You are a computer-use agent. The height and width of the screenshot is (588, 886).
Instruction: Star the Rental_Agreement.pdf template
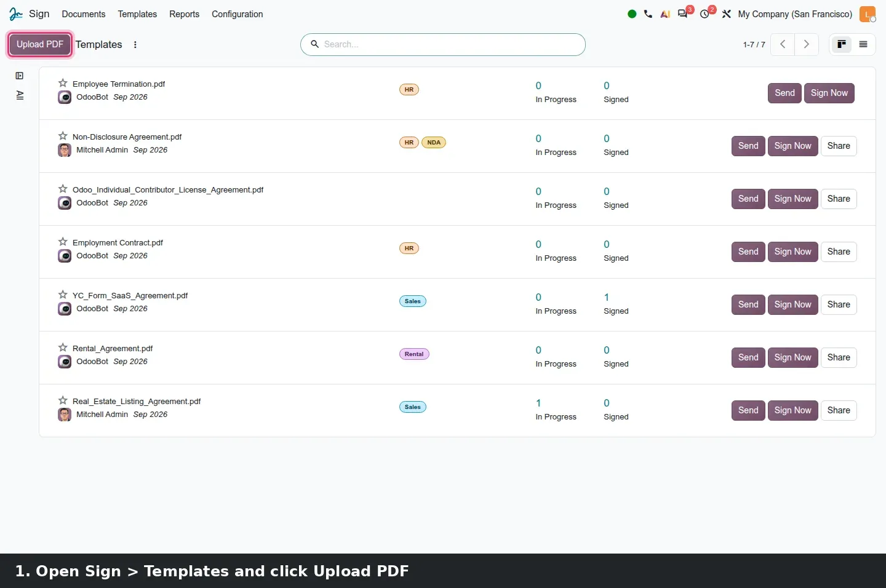tap(63, 348)
